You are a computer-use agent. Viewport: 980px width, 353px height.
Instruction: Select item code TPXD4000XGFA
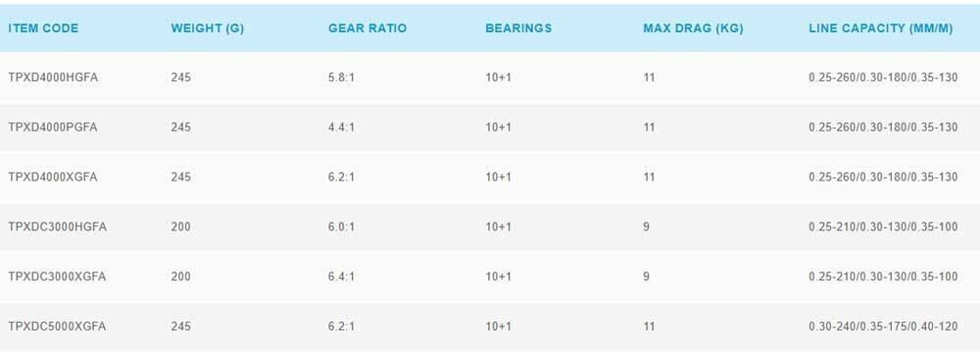[53, 177]
